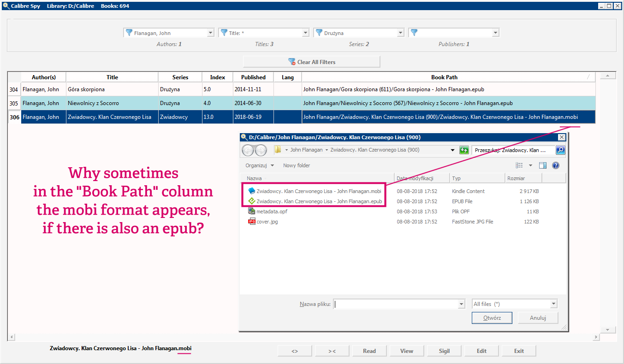Click the Nazwa pliku filename input field
Screen dimensions: 624x364
pyautogui.click(x=396, y=304)
